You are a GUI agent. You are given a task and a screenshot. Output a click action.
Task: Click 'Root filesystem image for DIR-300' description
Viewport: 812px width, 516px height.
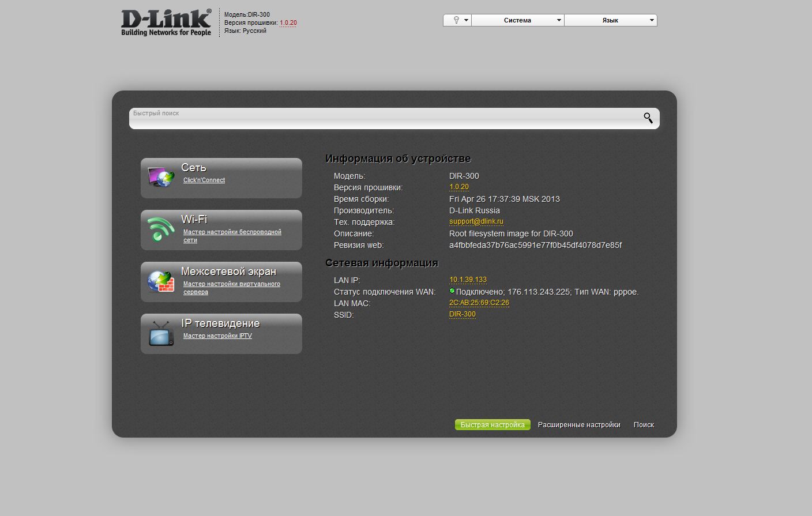(x=511, y=233)
